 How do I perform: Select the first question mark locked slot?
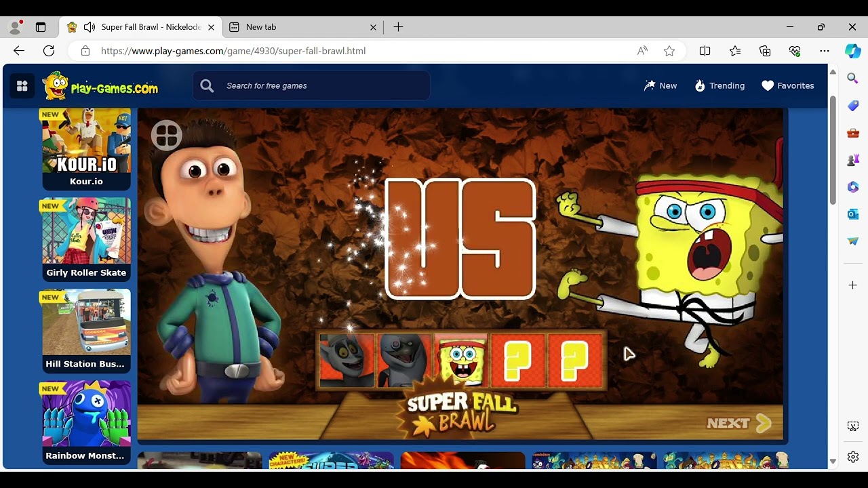click(518, 361)
